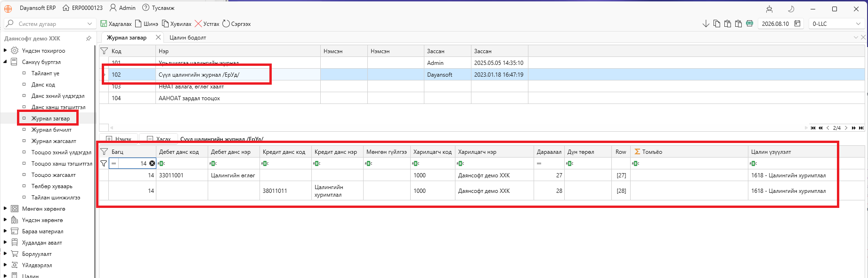Click the Dayansoft ERP logo
Screen dimensions: 868x278
pos(8,8)
